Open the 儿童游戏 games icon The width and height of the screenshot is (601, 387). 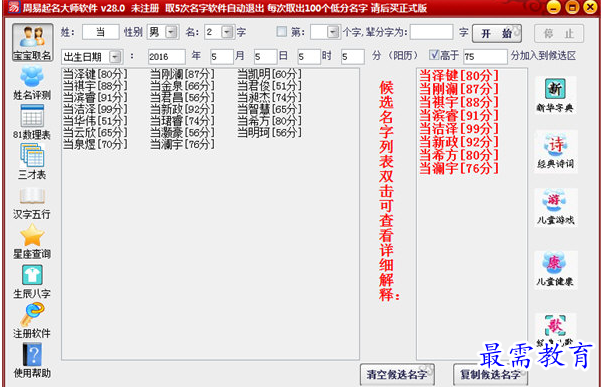coord(555,207)
